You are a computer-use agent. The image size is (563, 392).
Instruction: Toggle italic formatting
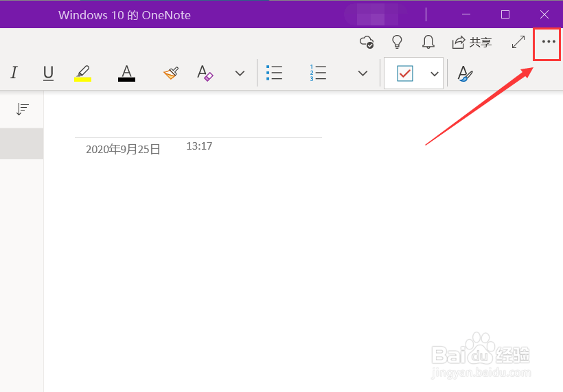click(x=14, y=73)
